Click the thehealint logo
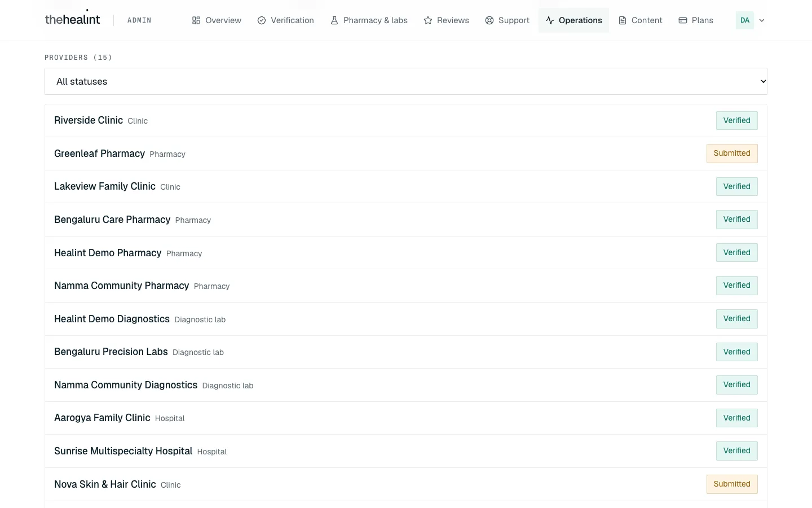Image resolution: width=812 pixels, height=508 pixels. (72, 19)
